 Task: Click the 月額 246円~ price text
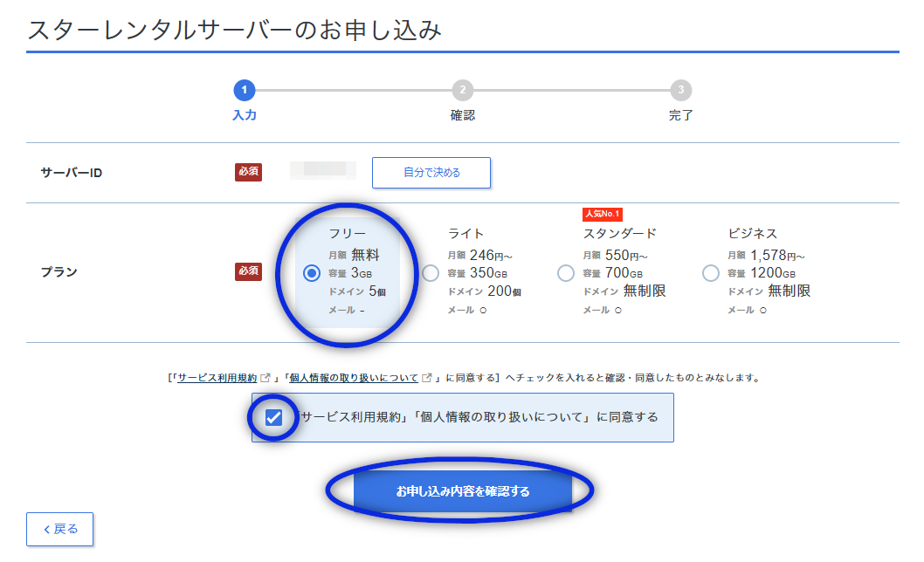click(x=479, y=255)
